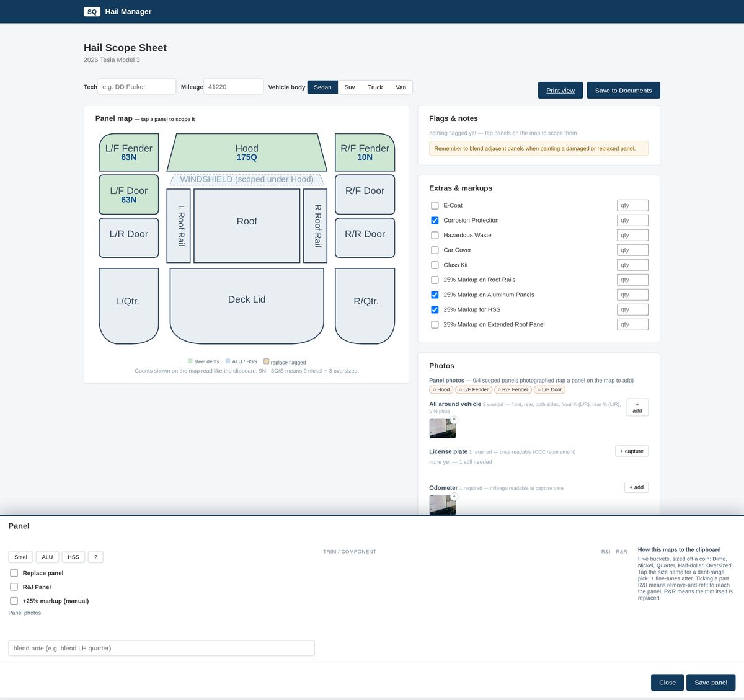Image resolution: width=744 pixels, height=700 pixels.
Task: Set panel material to Steel
Action: coord(20,557)
